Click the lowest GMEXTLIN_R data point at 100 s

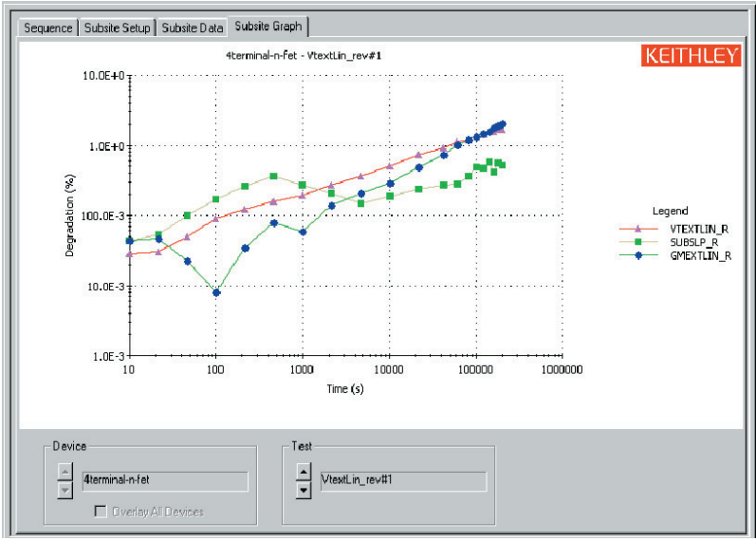tap(216, 292)
